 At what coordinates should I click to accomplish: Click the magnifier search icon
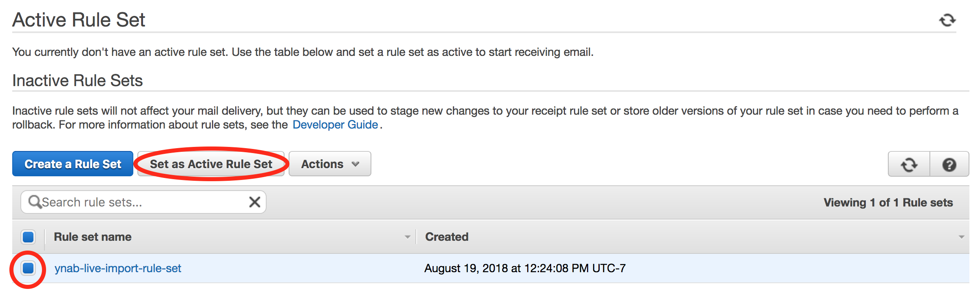pyautogui.click(x=35, y=202)
